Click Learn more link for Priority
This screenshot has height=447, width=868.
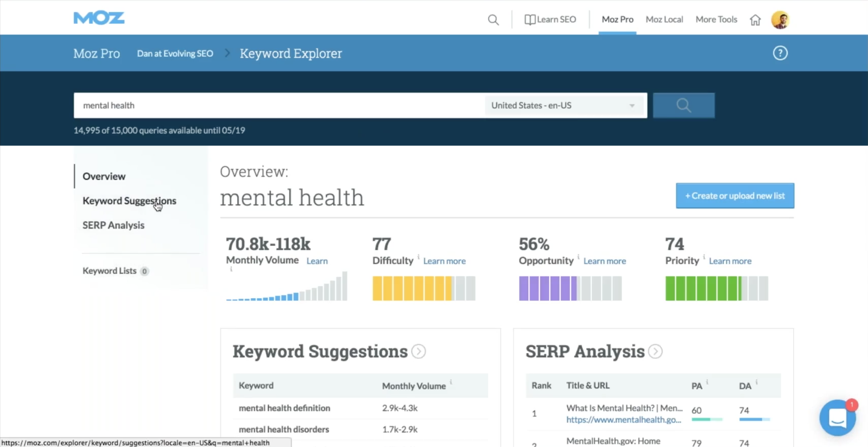(730, 261)
